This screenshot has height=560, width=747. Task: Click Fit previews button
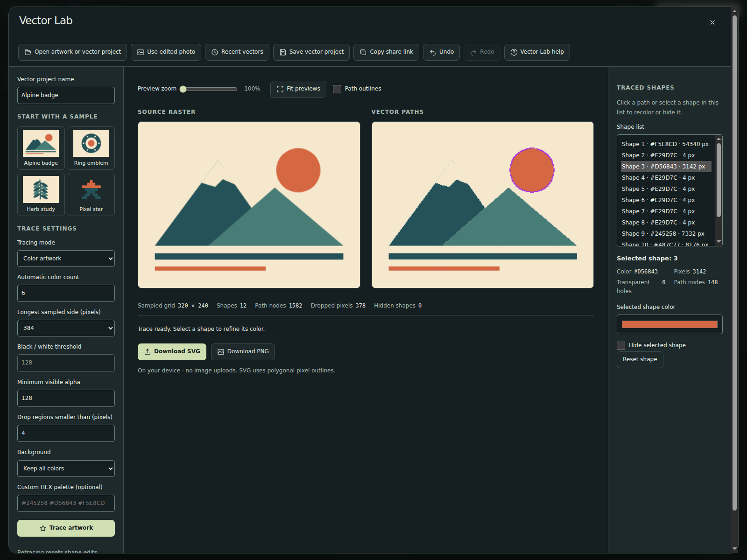coord(298,89)
